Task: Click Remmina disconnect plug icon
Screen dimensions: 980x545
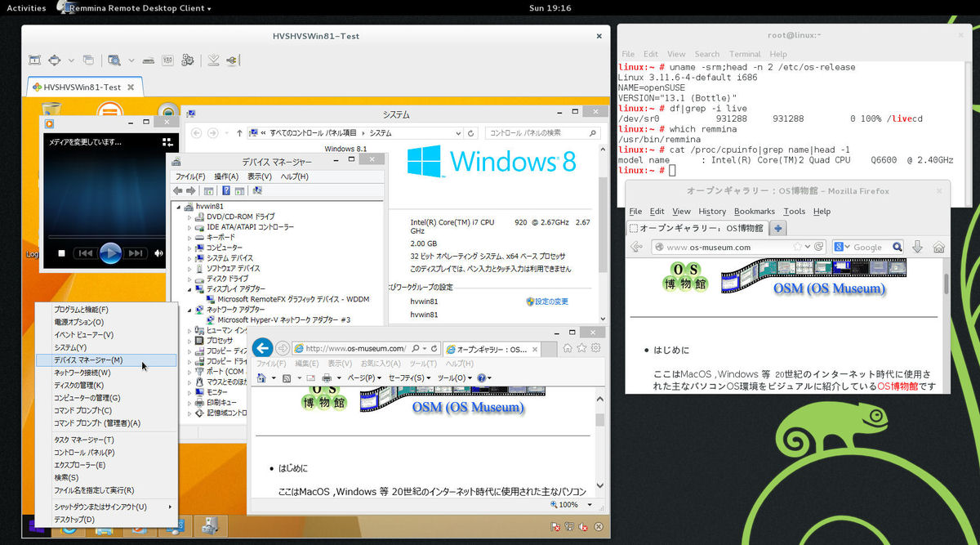Action: (x=232, y=60)
